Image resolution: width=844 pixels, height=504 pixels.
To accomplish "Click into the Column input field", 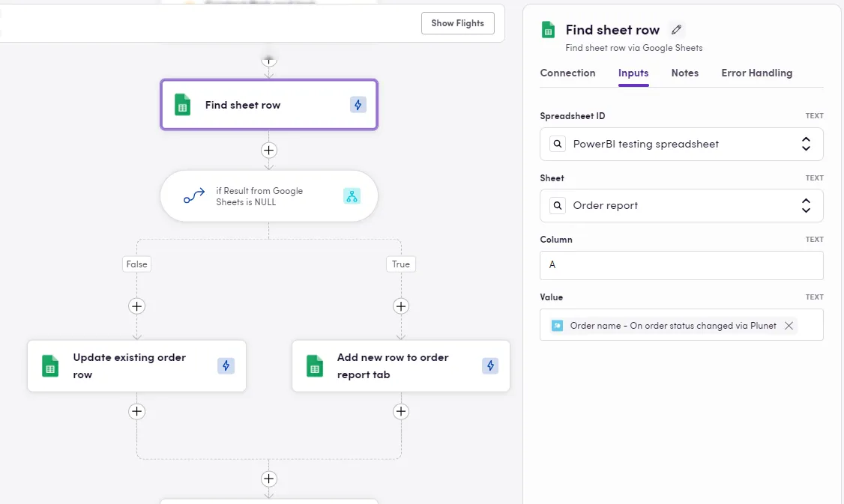I will click(681, 265).
